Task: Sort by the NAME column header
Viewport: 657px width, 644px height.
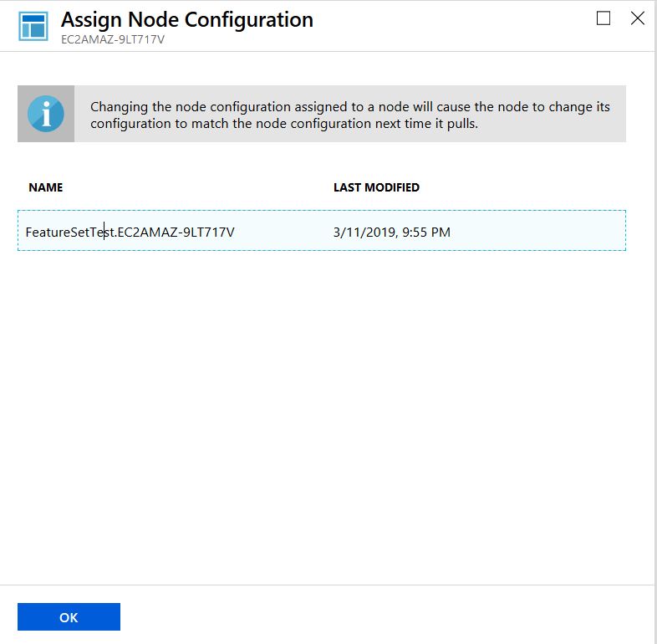Action: 45,187
